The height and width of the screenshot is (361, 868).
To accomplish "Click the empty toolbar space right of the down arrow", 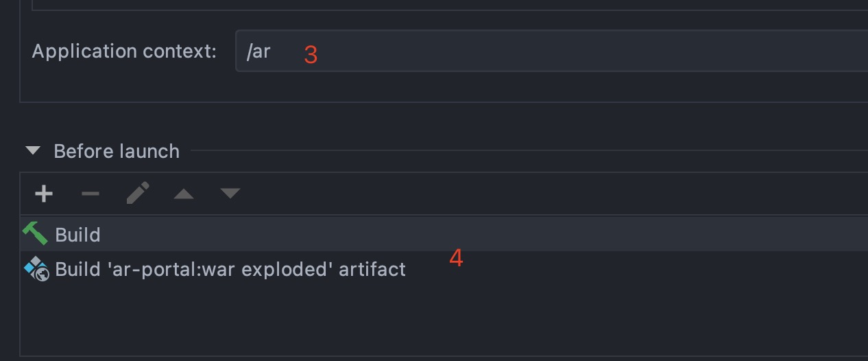I will coord(548,194).
